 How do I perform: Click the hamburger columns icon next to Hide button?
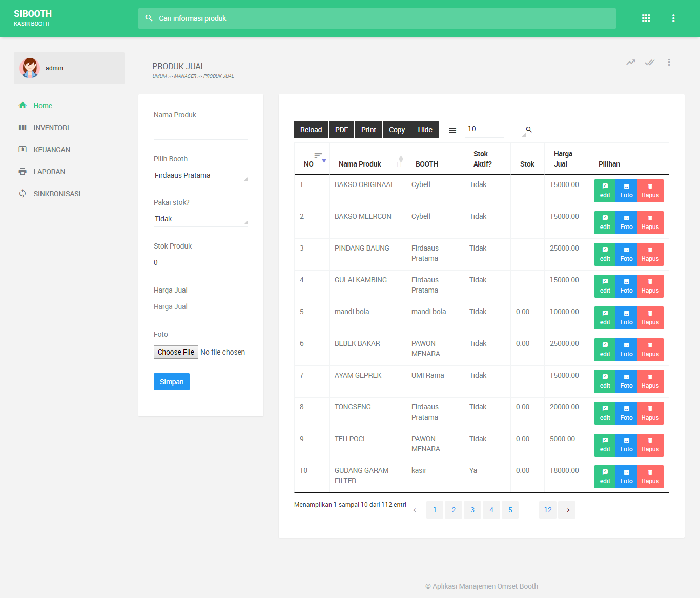click(x=452, y=130)
